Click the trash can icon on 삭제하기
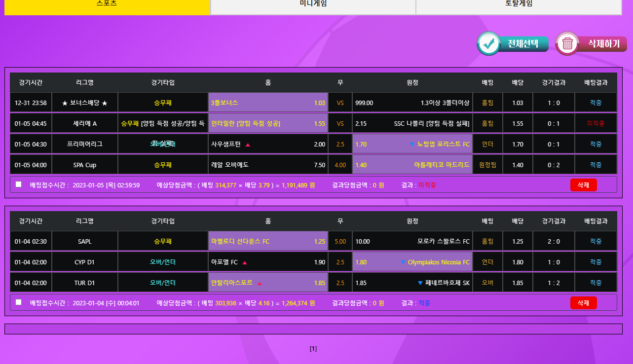The image size is (633, 364). pyautogui.click(x=567, y=44)
